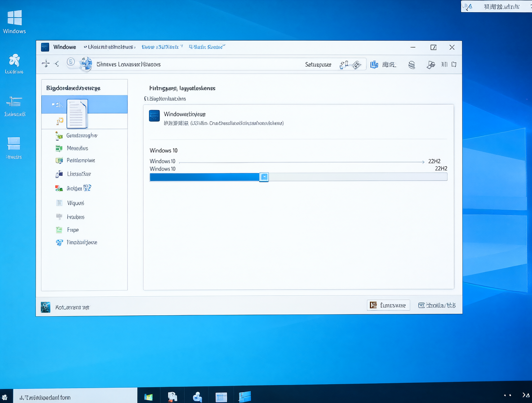Click the taskbar search box
532x403 pixels.
(75, 397)
